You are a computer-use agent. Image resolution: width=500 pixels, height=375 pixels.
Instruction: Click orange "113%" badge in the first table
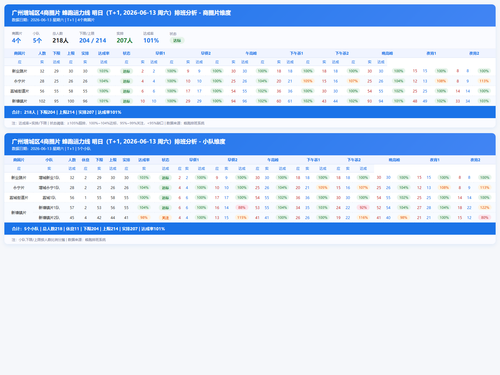click(484, 81)
